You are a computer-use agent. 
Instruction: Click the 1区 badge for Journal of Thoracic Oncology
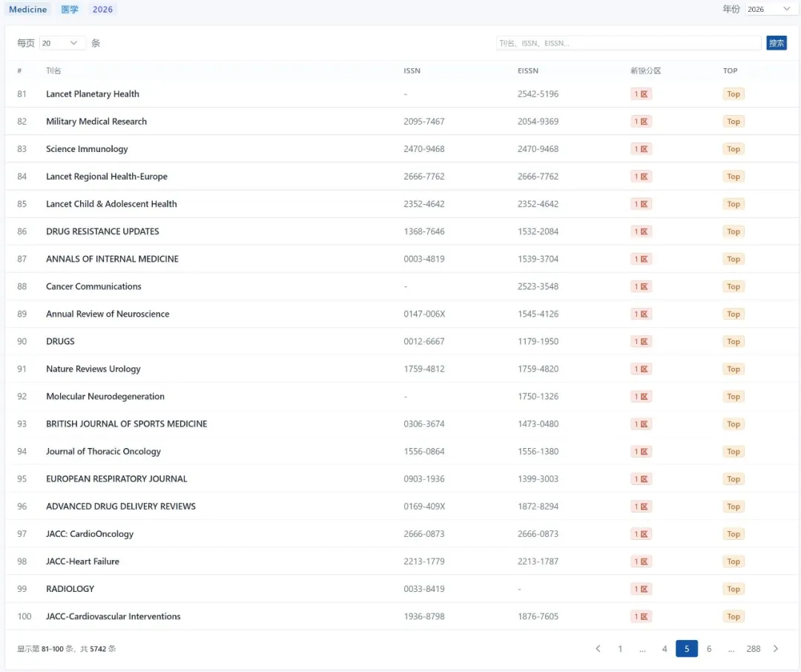pyautogui.click(x=642, y=452)
